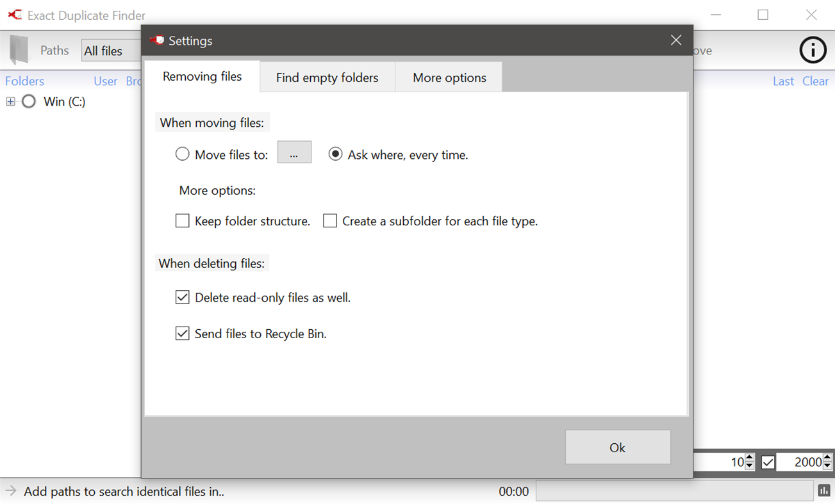Viewport: 835px width, 504px height.
Task: Open the More options tab
Action: 449,77
